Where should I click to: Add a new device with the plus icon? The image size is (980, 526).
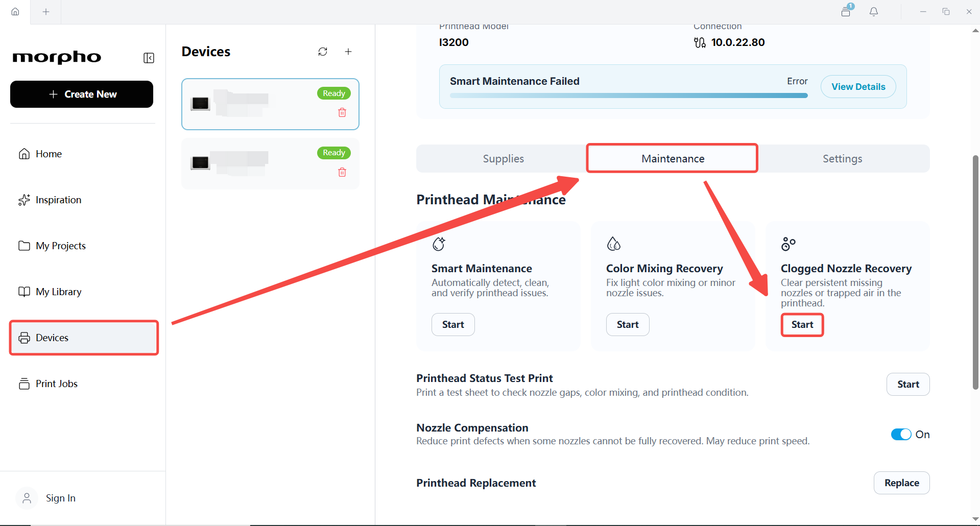pyautogui.click(x=348, y=52)
